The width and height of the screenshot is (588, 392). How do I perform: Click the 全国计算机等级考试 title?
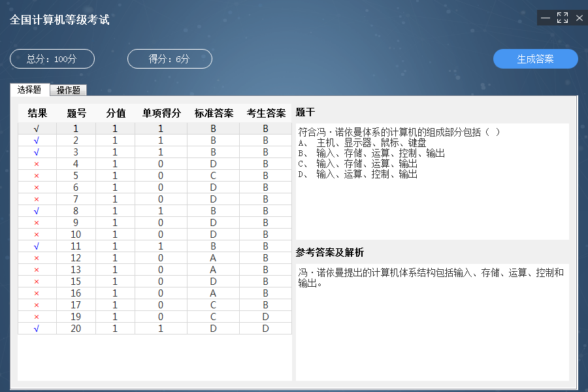click(x=59, y=20)
